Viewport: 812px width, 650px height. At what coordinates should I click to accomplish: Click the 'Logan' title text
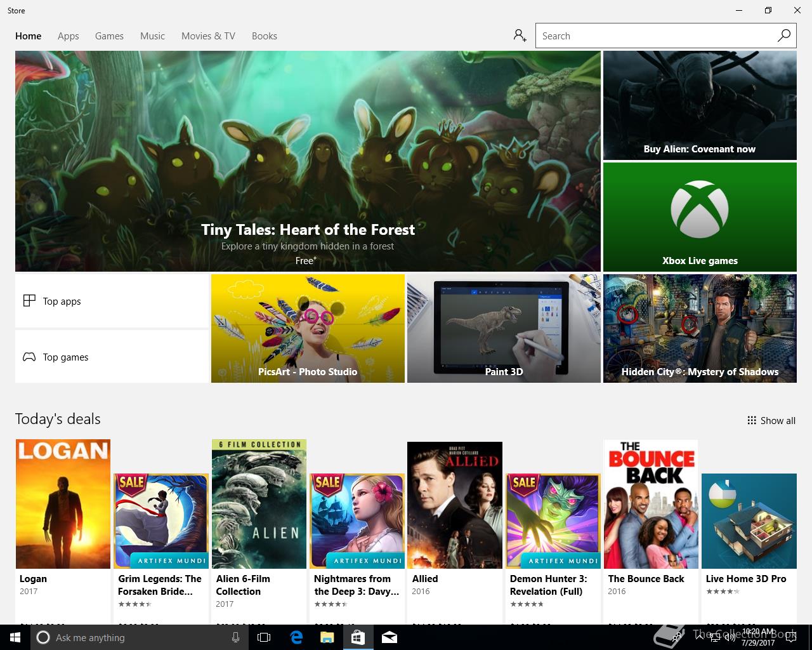[x=33, y=579]
